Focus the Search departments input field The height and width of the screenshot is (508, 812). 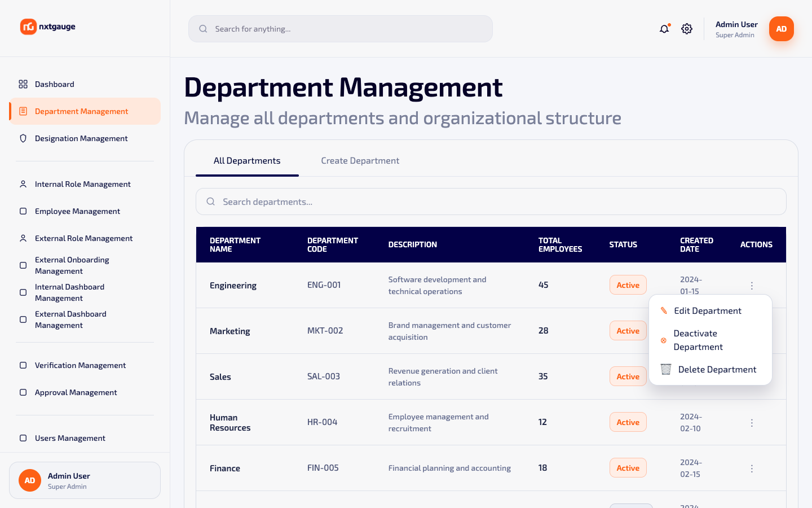(x=491, y=202)
